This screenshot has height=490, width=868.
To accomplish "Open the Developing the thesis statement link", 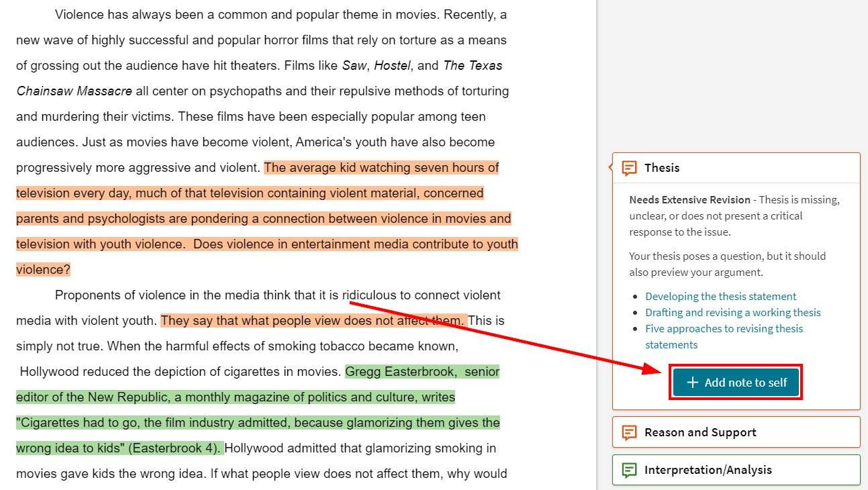I will 720,296.
